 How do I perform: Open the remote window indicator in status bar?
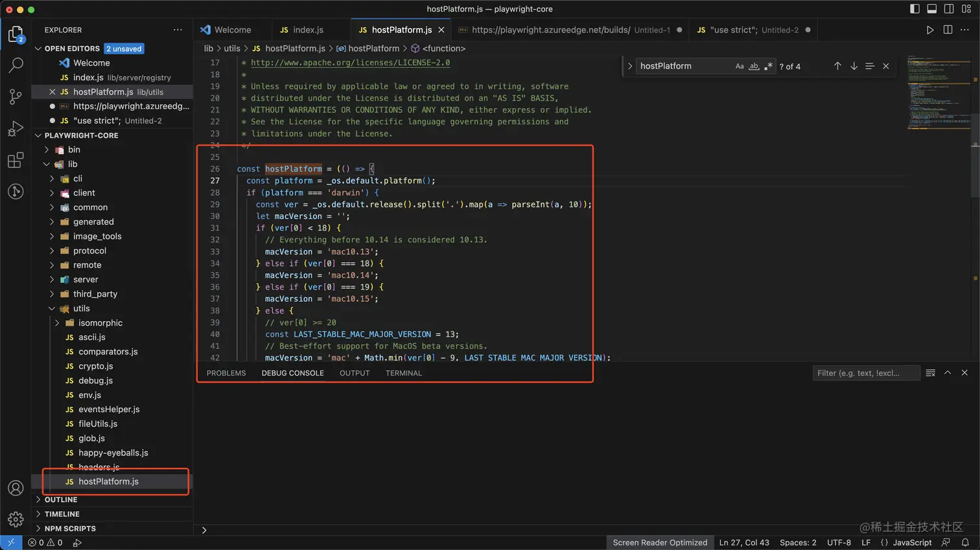click(x=11, y=543)
